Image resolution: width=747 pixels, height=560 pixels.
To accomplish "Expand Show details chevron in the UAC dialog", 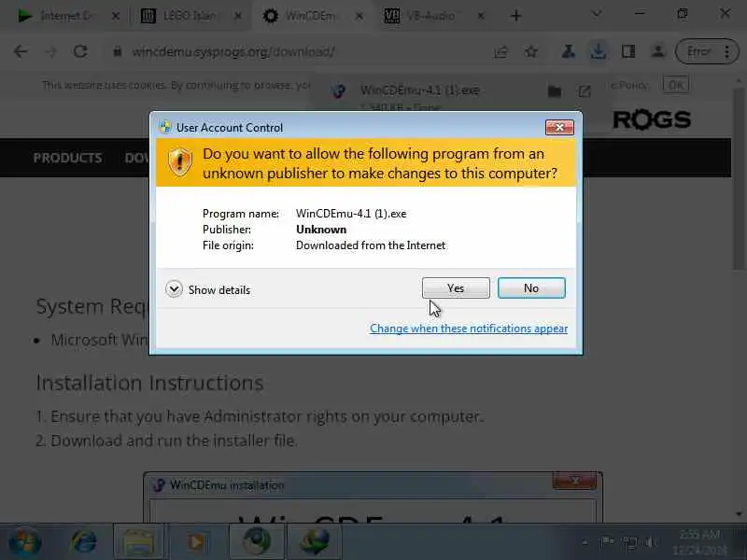I will (x=174, y=289).
